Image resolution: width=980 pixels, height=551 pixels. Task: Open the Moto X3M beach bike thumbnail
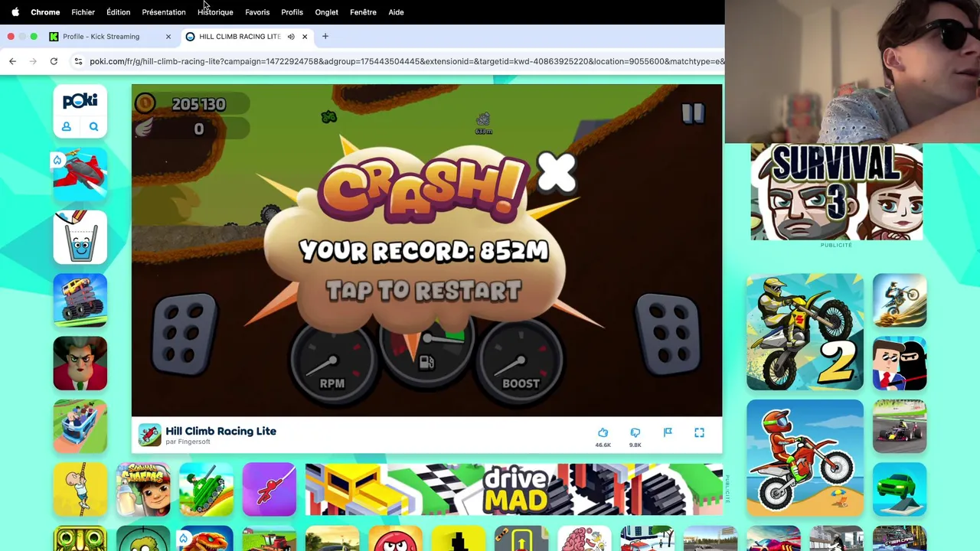[x=805, y=458]
